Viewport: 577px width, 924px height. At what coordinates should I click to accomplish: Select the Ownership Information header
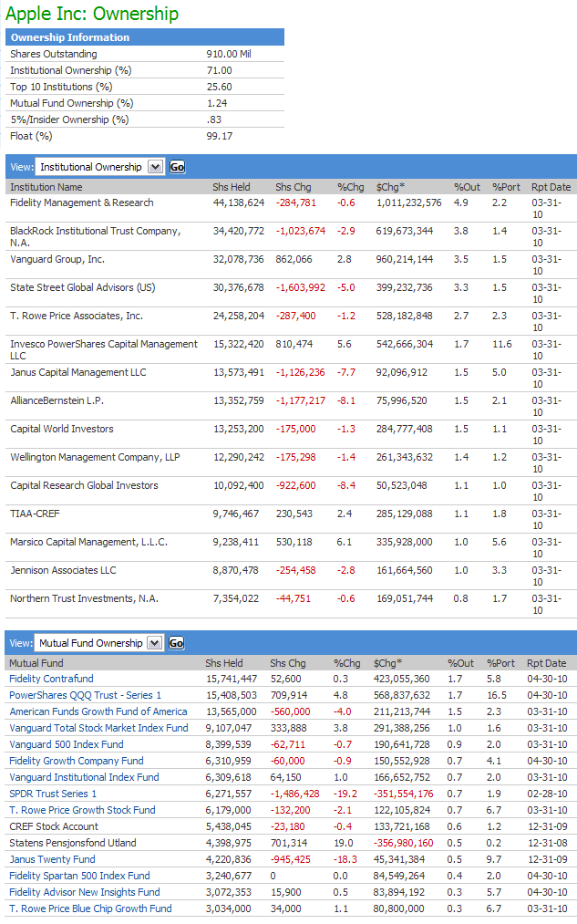145,37
